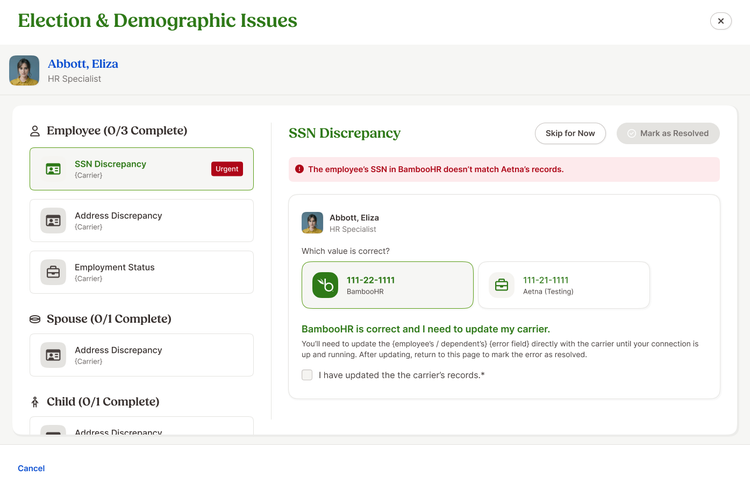Viewport: 750px width, 490px height.
Task: Check I have updated the carrier's records
Action: (x=307, y=375)
